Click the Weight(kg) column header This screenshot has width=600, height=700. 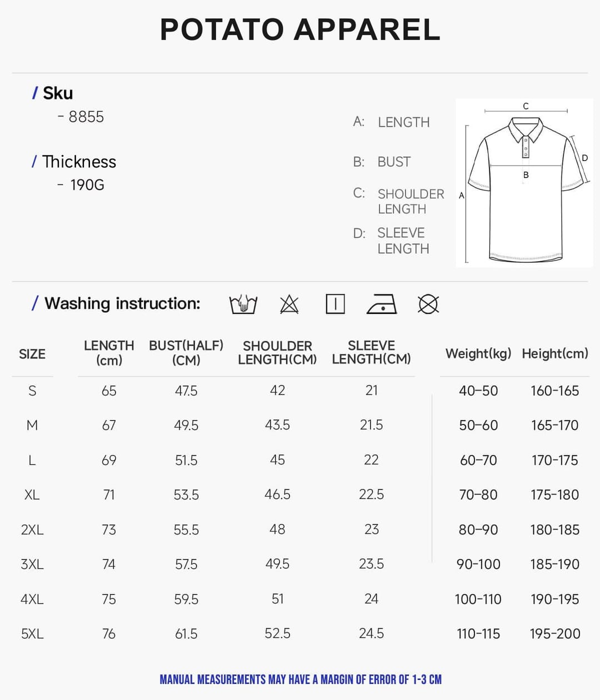[x=478, y=354]
